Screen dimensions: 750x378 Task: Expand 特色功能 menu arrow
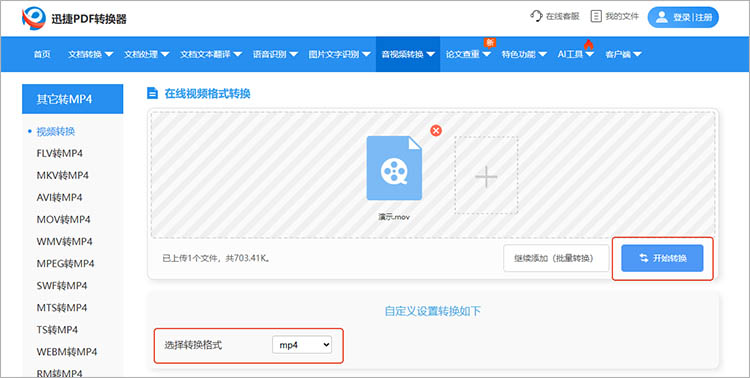click(x=542, y=55)
